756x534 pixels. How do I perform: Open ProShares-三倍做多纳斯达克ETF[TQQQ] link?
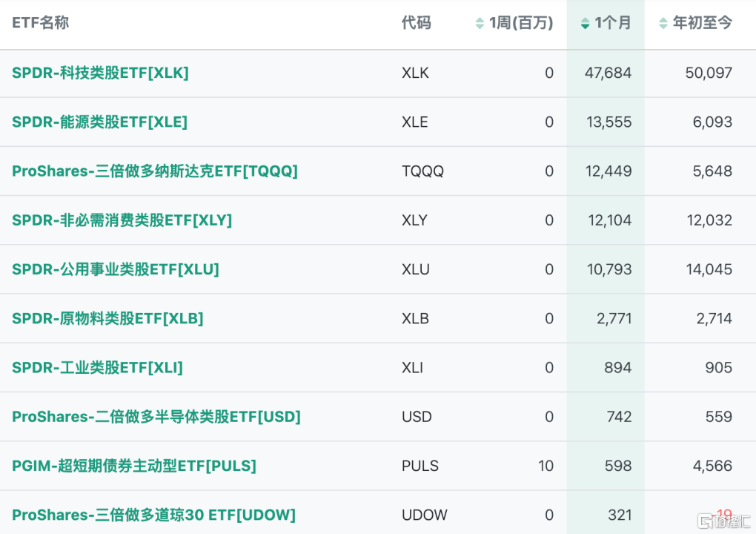[x=155, y=171]
